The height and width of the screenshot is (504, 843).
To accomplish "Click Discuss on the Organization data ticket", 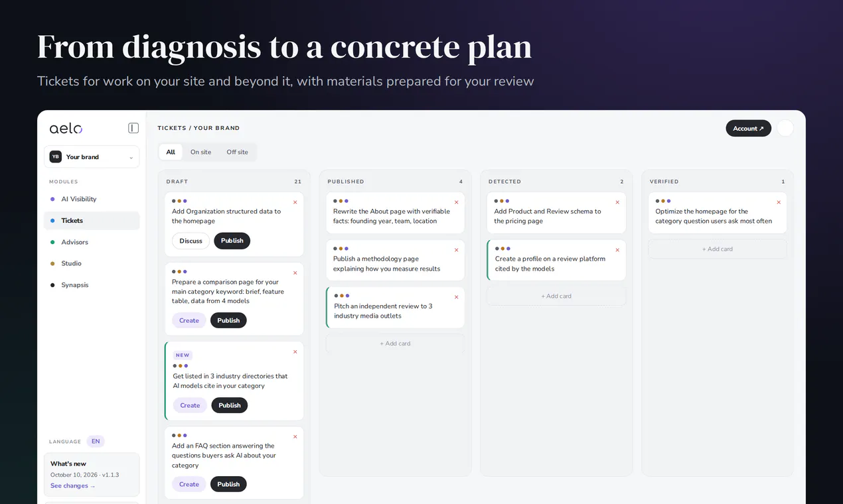I will point(191,241).
